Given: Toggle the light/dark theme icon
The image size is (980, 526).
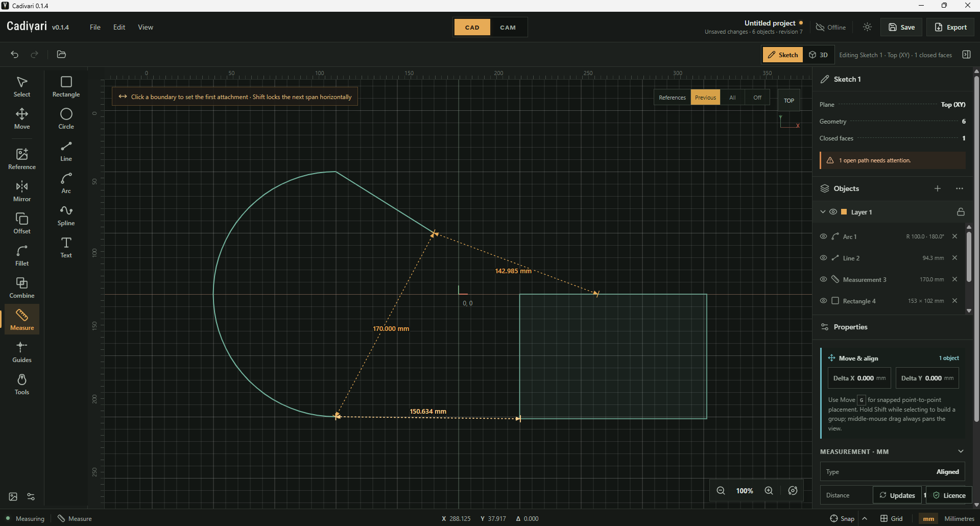Looking at the screenshot, I should 867,27.
